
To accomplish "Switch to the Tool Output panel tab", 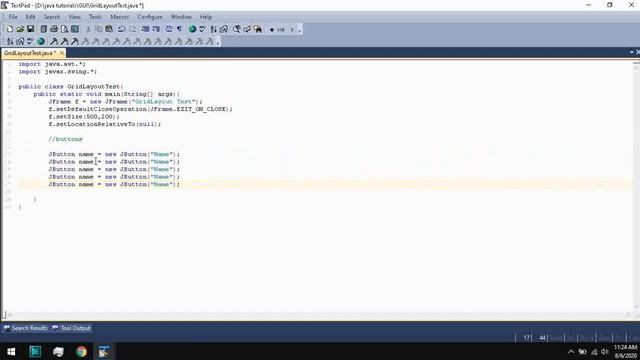I will [x=71, y=328].
